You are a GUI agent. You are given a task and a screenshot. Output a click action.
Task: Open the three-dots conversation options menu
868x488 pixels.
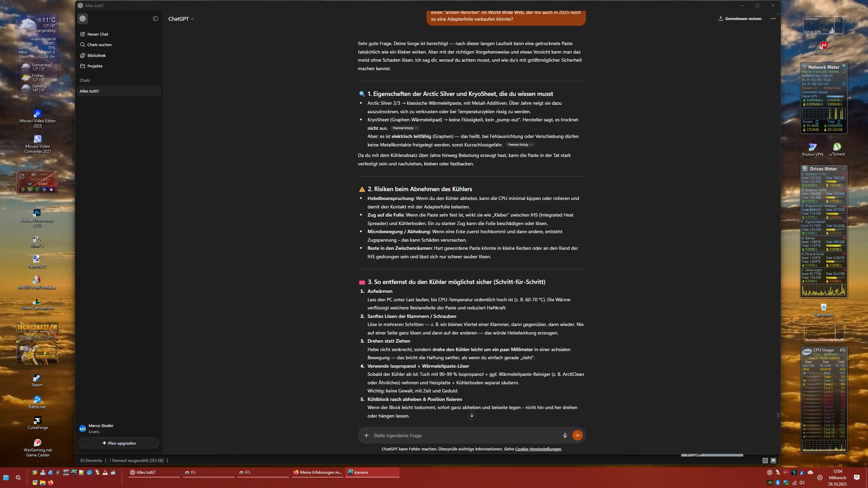[x=773, y=19]
